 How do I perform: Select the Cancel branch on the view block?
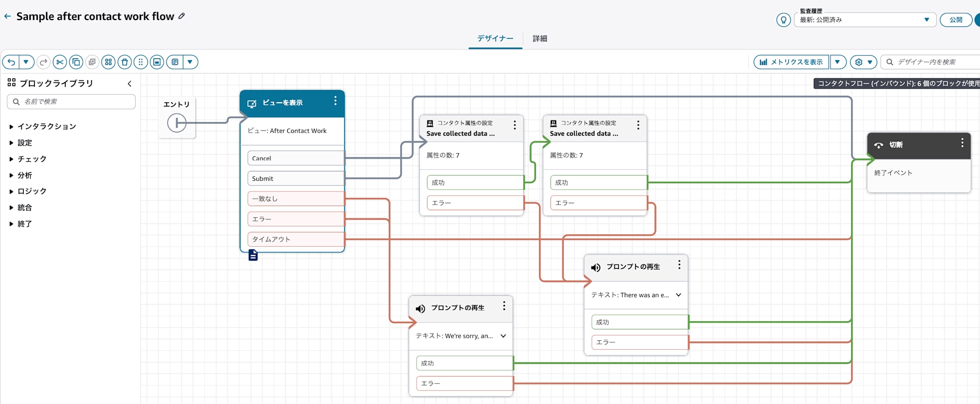coord(296,158)
